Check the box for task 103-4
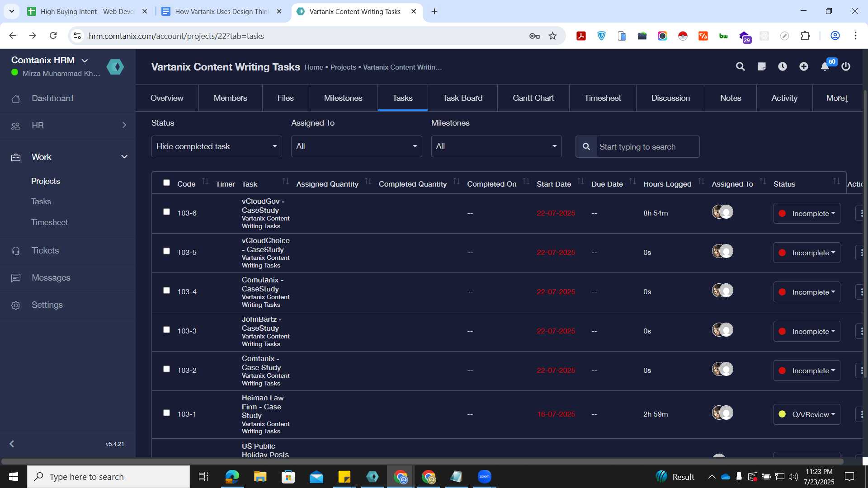The height and width of the screenshot is (488, 868). (x=166, y=290)
